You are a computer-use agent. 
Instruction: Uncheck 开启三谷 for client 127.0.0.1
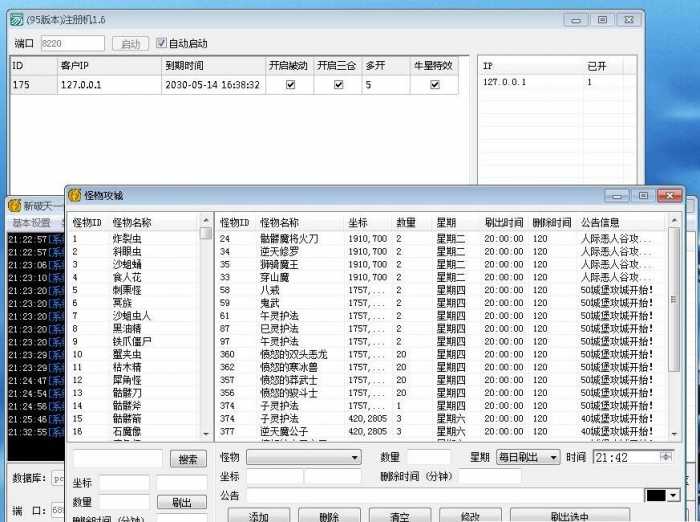(x=338, y=85)
